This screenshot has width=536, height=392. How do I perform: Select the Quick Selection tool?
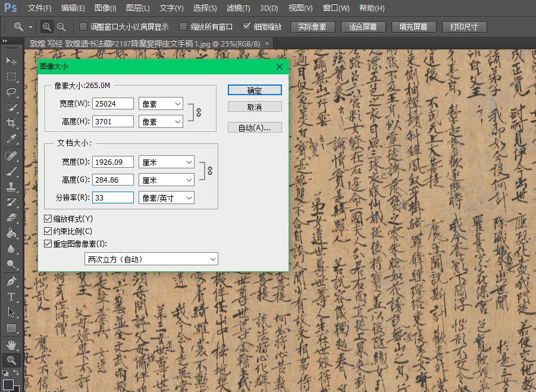pos(11,107)
